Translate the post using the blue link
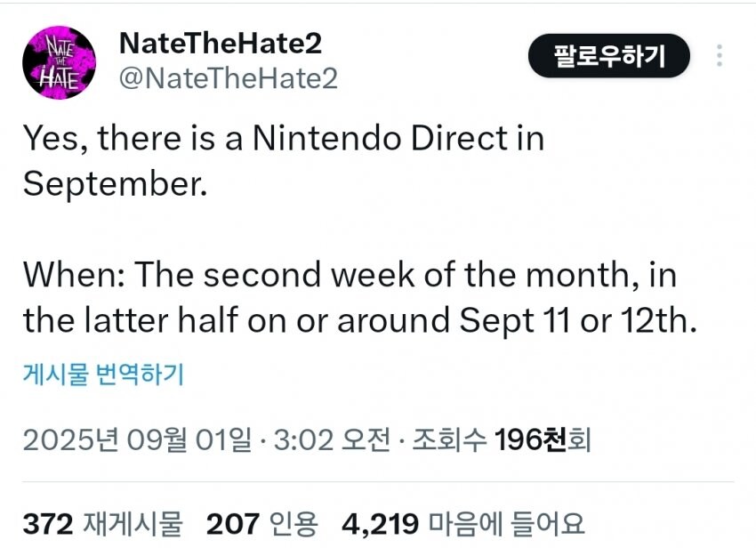This screenshot has width=756, height=548. click(x=104, y=375)
